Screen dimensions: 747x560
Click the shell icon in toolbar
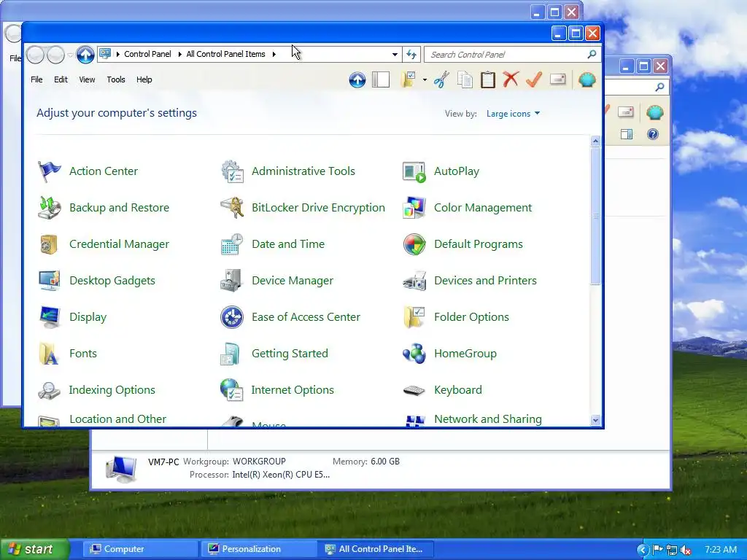pos(587,79)
